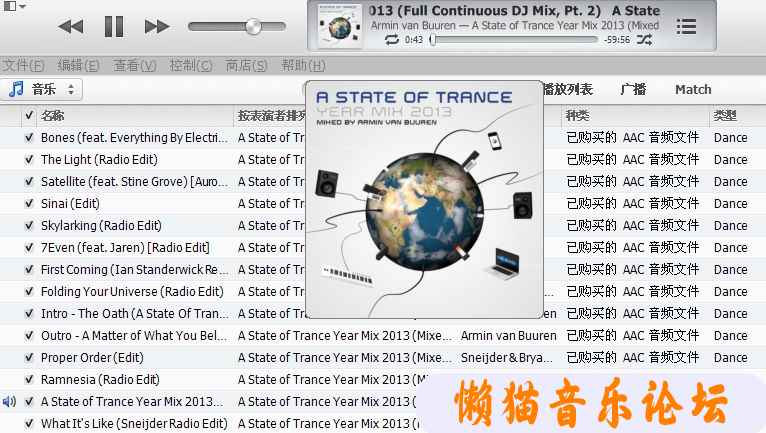Open the 控制(C) menu
766x433 pixels.
[x=191, y=65]
